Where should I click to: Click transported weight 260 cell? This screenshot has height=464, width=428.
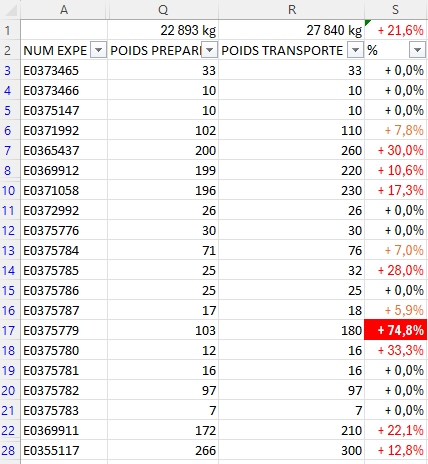click(291, 151)
